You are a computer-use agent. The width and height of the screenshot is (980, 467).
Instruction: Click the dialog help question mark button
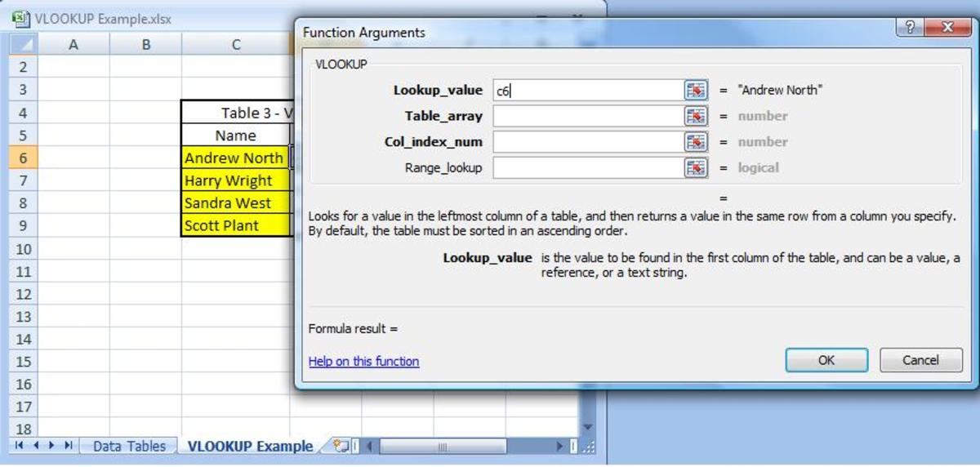pyautogui.click(x=911, y=27)
